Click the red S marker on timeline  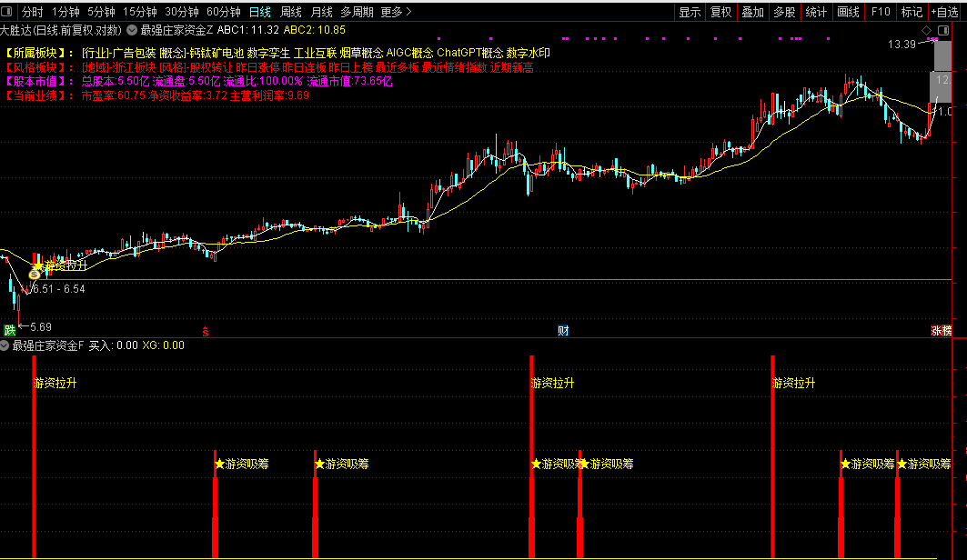[206, 332]
